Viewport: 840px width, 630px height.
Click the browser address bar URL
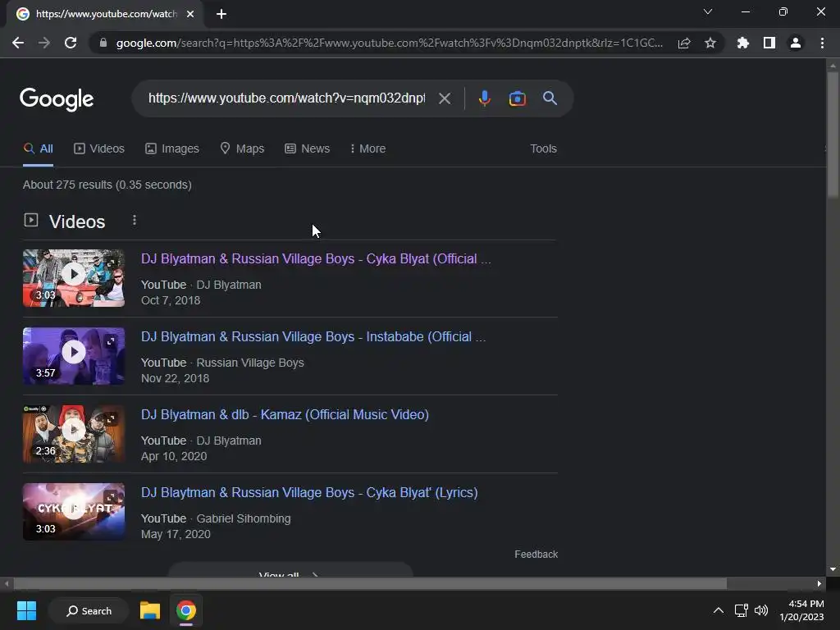click(x=390, y=43)
